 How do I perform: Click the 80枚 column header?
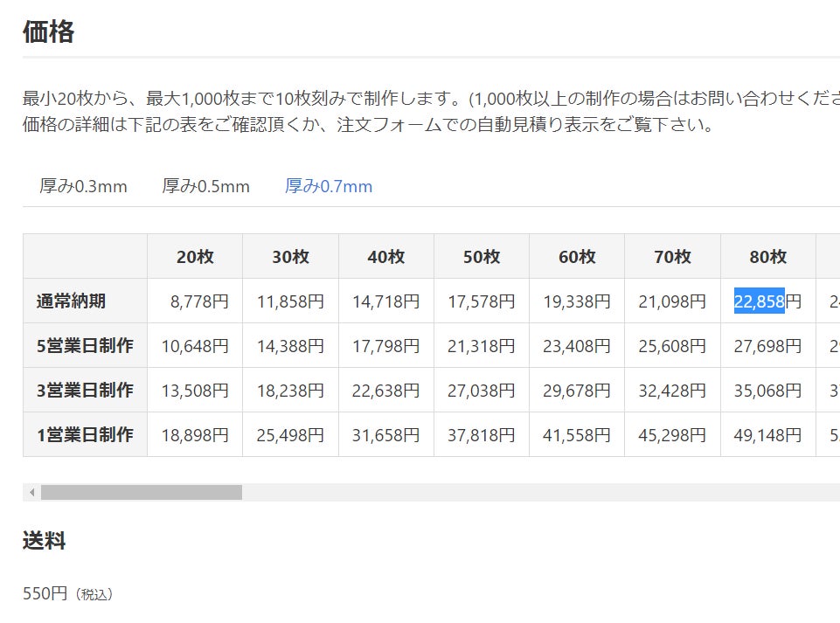(767, 257)
